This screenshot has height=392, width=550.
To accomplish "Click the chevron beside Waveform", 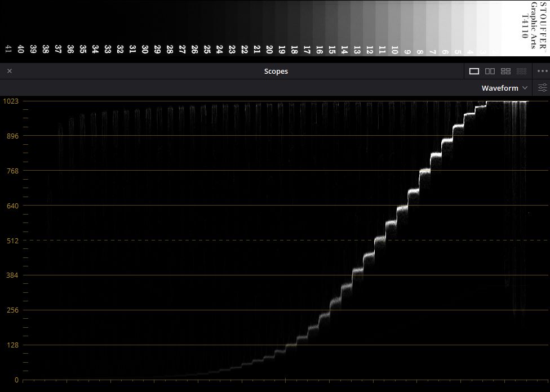I will click(525, 88).
